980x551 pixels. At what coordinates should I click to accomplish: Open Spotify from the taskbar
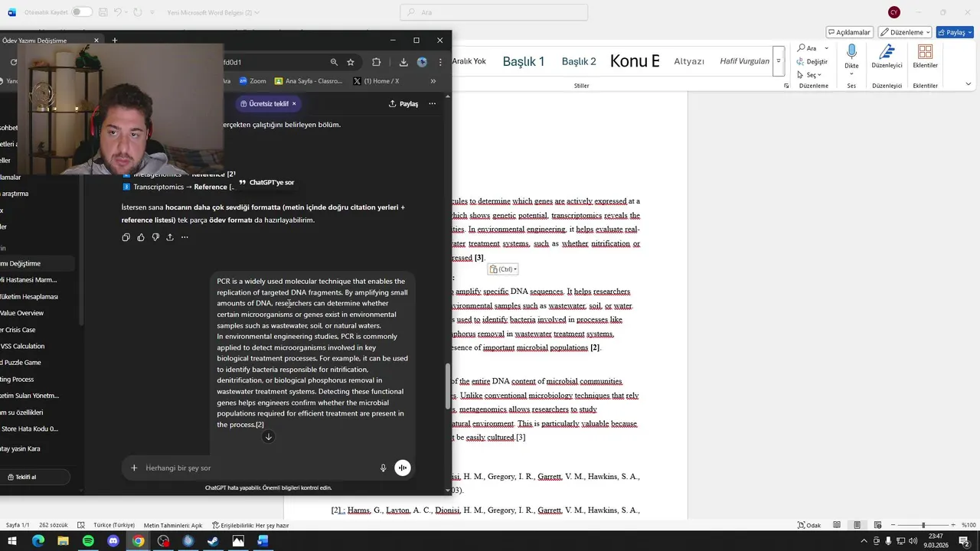click(88, 541)
